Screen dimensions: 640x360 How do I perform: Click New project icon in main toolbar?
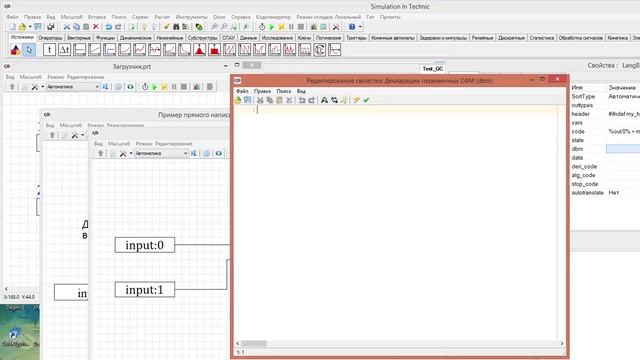pos(13,27)
